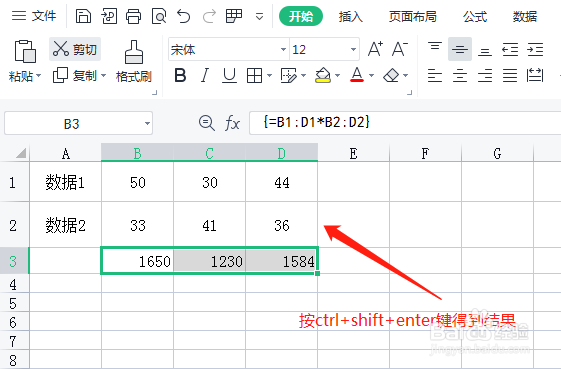This screenshot has width=561, height=369.
Task: Expand the draw border dropdown arrow
Action: tap(303, 76)
